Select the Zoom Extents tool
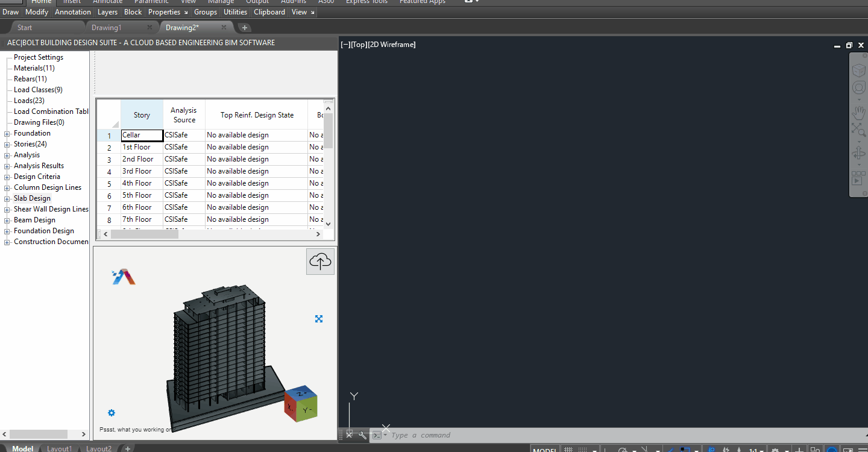The image size is (868, 452). coord(858,129)
